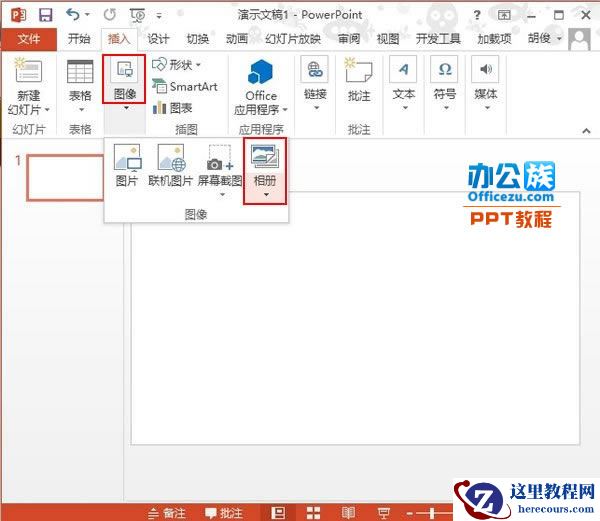This screenshot has height=521, width=600.
Task: Click the 屏幕截图 screenshot button
Action: tap(220, 170)
